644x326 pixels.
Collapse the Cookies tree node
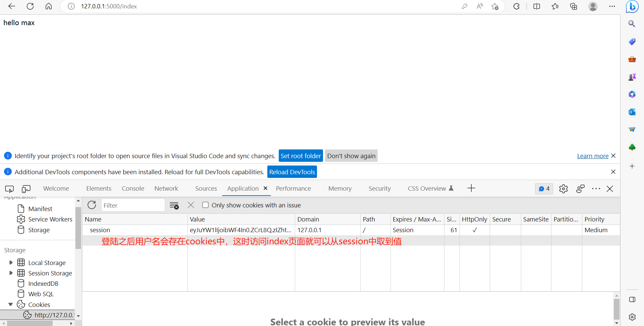point(11,305)
